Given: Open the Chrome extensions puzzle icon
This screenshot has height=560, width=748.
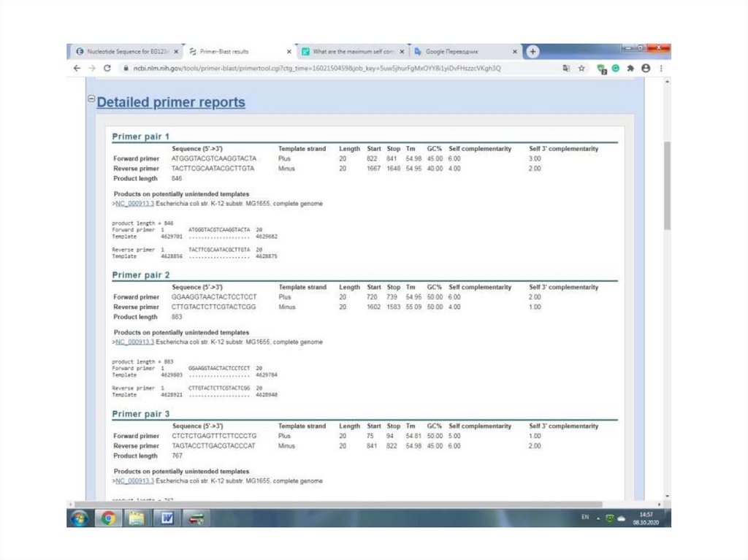Looking at the screenshot, I should pos(630,68).
